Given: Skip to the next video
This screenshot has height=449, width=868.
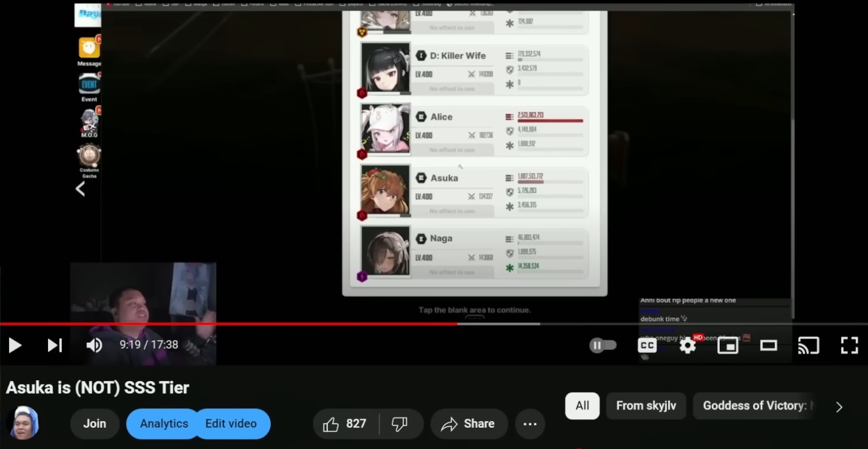Looking at the screenshot, I should (x=55, y=345).
